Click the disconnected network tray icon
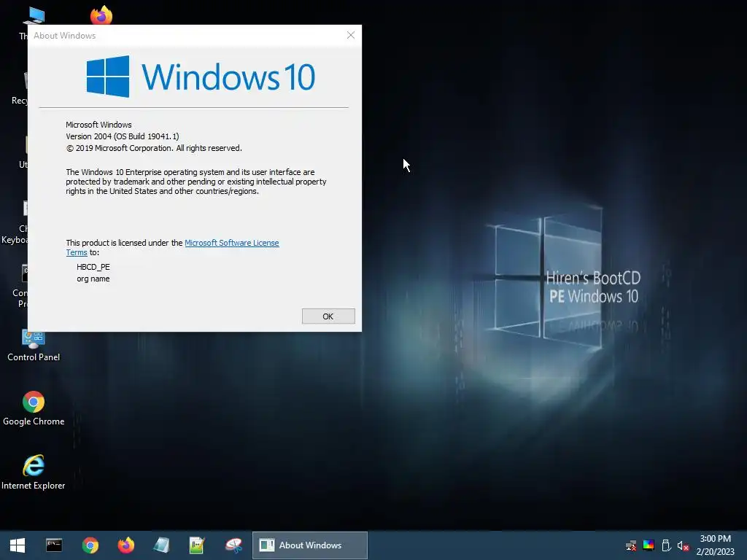The height and width of the screenshot is (560, 747). click(631, 545)
